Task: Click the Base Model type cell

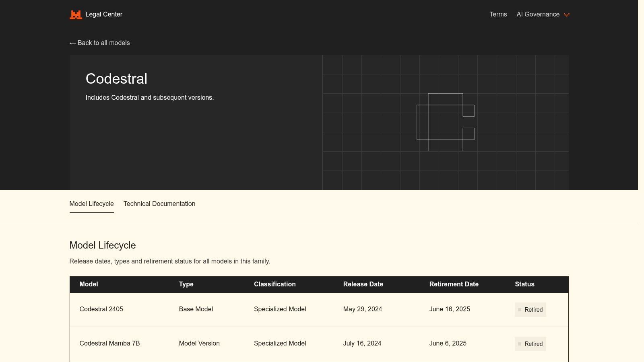Action: click(196, 309)
